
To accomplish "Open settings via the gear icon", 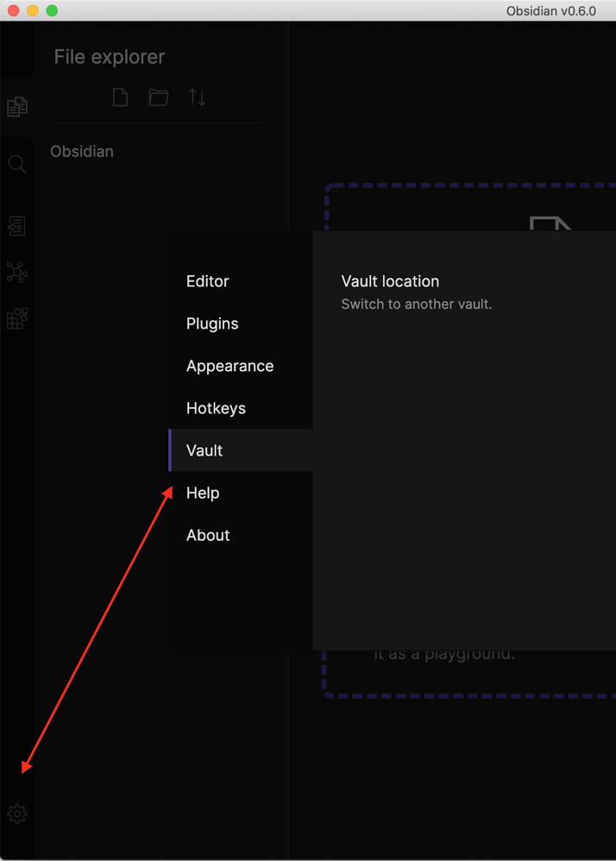I will pyautogui.click(x=17, y=814).
